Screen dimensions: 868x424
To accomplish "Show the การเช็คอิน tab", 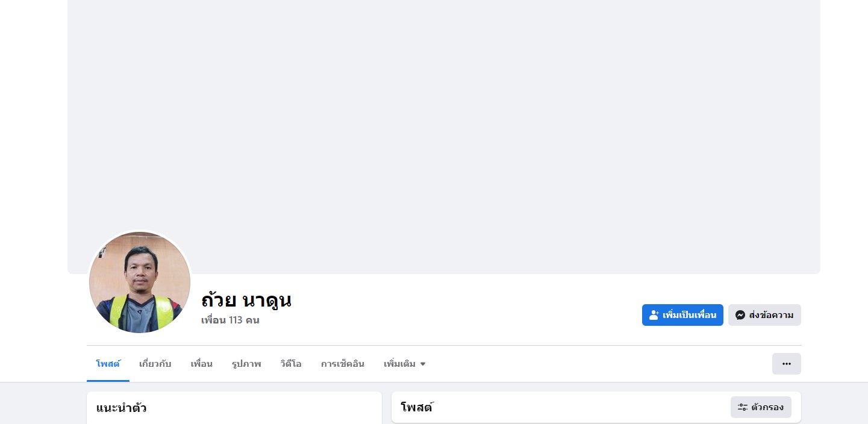I will 342,364.
